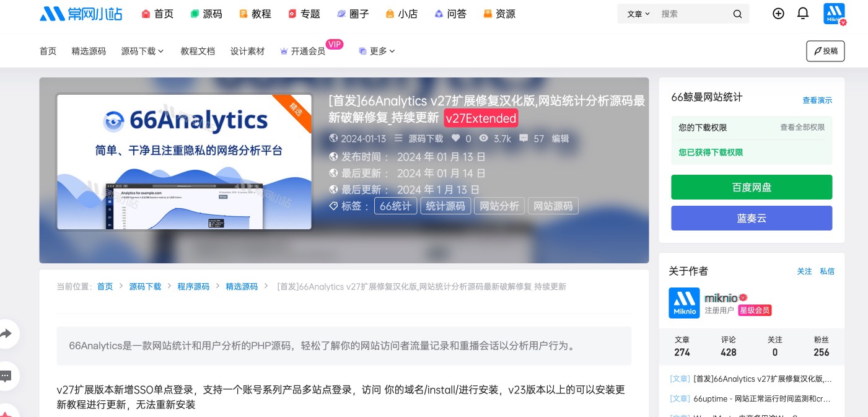
Task: Expand the 更多 menu
Action: tap(377, 51)
